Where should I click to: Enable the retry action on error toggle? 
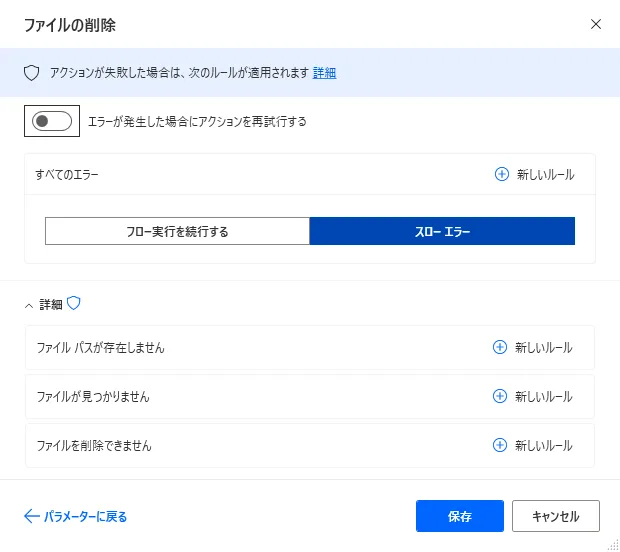pyautogui.click(x=52, y=122)
